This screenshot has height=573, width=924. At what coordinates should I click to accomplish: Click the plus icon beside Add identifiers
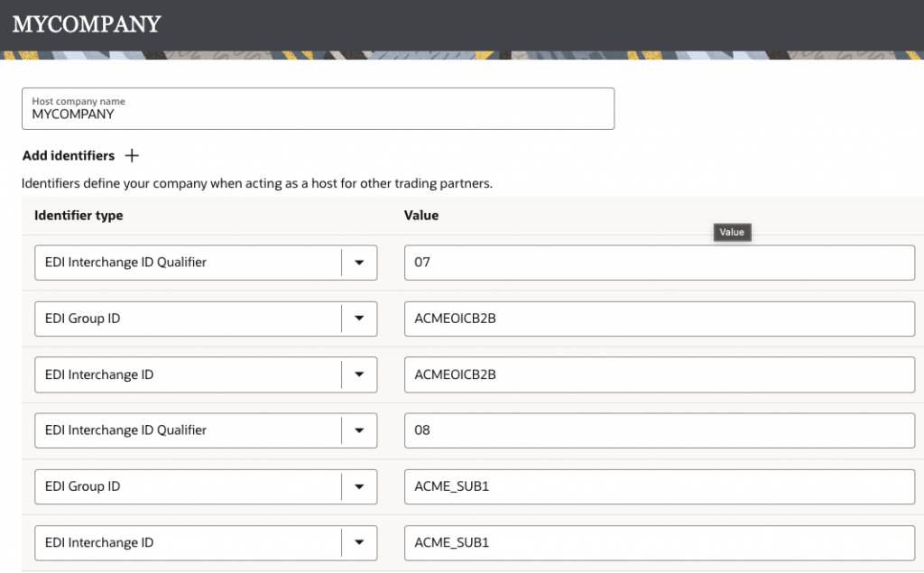132,156
